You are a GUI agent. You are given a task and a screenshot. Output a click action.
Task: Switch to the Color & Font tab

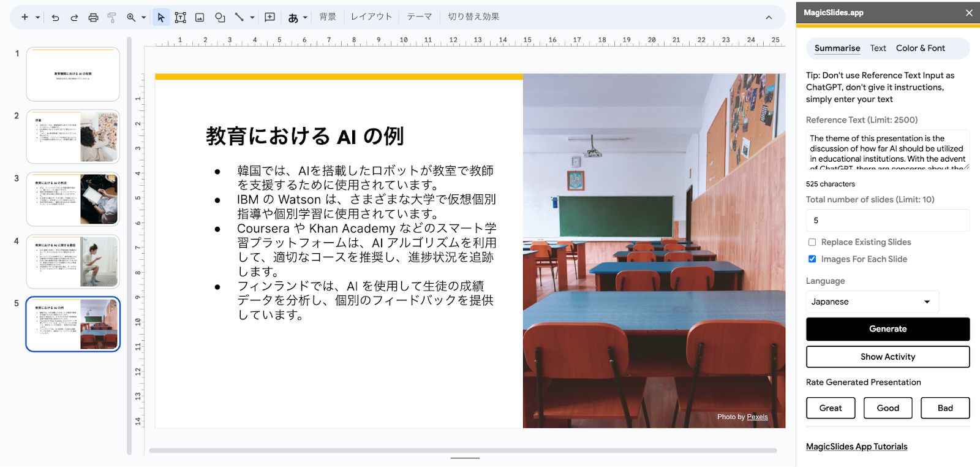point(921,48)
